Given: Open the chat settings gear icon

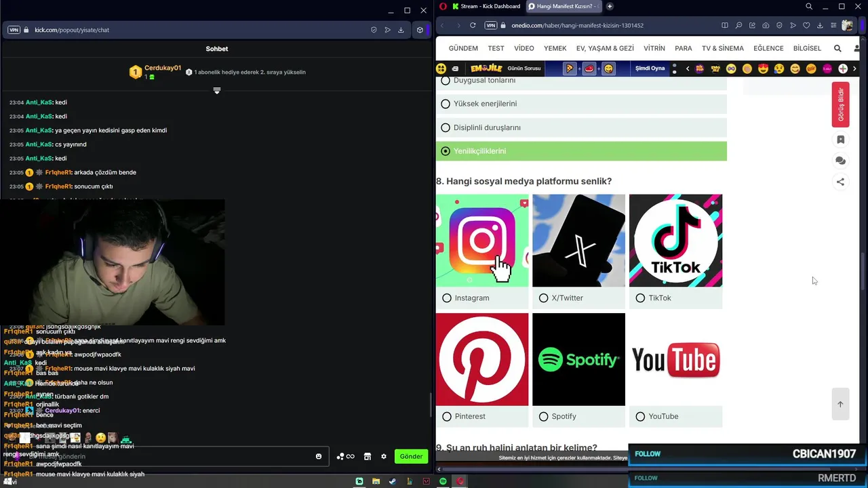Looking at the screenshot, I should pos(384,456).
